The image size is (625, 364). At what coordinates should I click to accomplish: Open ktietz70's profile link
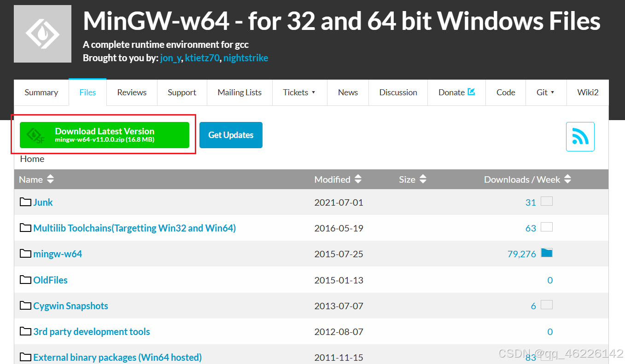coord(202,58)
